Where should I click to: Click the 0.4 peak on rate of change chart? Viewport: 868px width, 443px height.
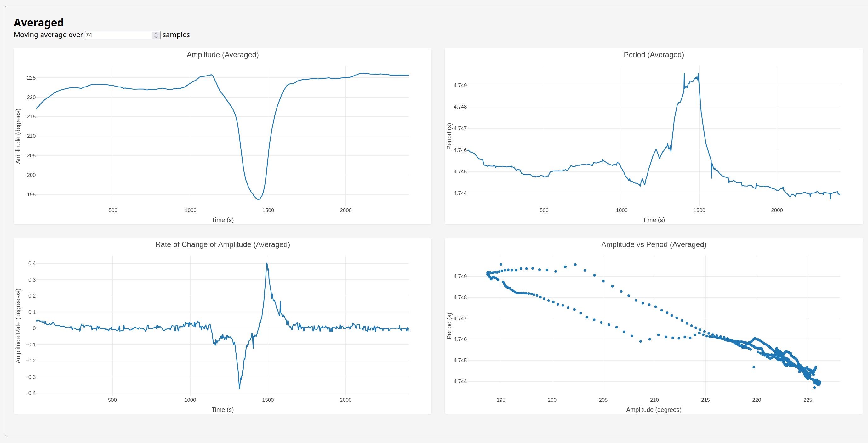tap(267, 264)
